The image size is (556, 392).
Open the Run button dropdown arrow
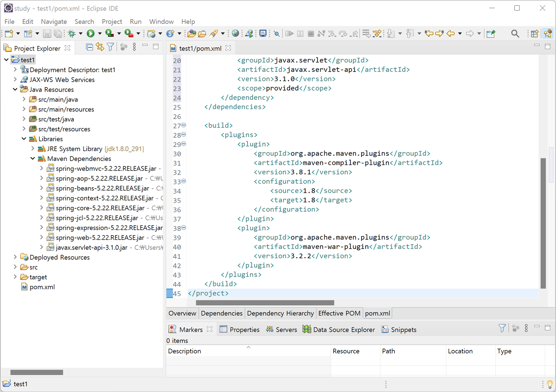pyautogui.click(x=100, y=34)
